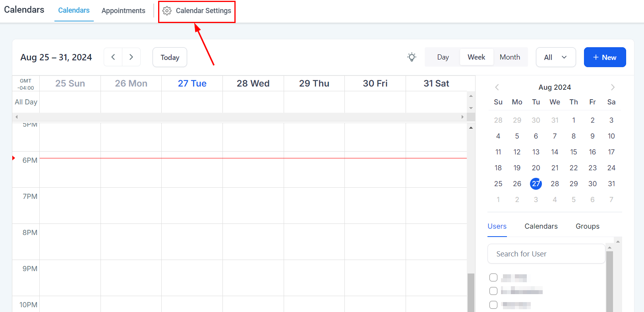Image resolution: width=644 pixels, height=312 pixels.
Task: Open the All filter dropdown
Action: coord(555,57)
